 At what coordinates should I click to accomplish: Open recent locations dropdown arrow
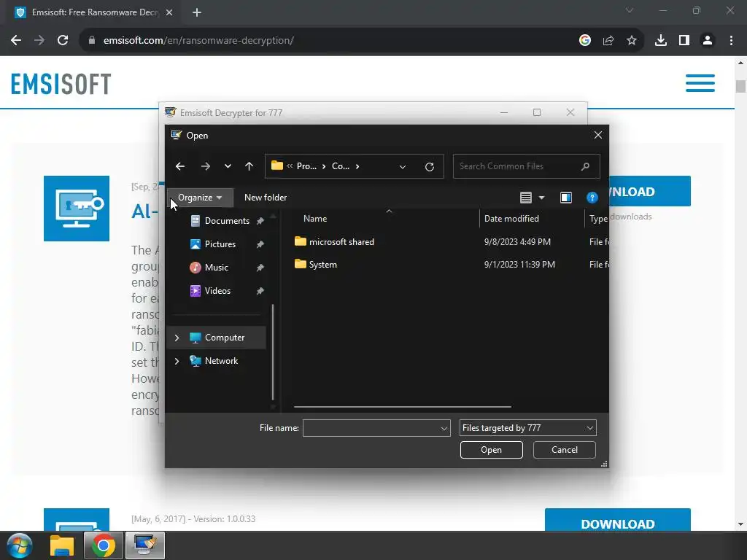pos(228,166)
